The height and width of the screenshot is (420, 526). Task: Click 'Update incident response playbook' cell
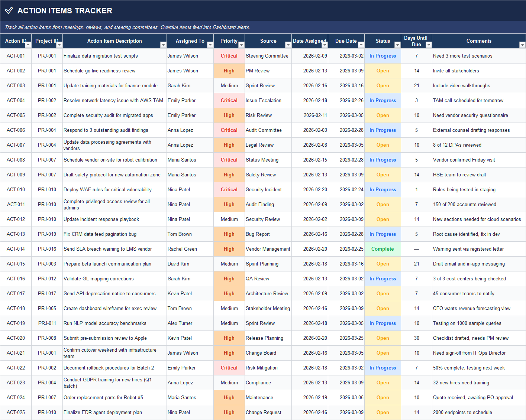tap(114, 219)
